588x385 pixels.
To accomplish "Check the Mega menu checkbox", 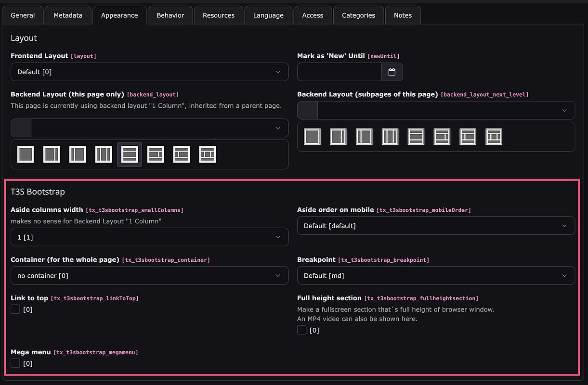I will point(15,363).
